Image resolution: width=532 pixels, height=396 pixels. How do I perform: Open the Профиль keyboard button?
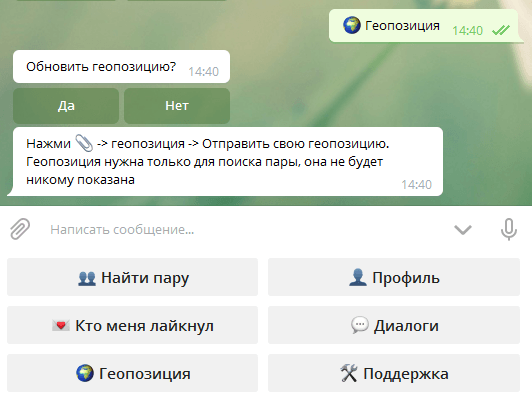pos(394,277)
